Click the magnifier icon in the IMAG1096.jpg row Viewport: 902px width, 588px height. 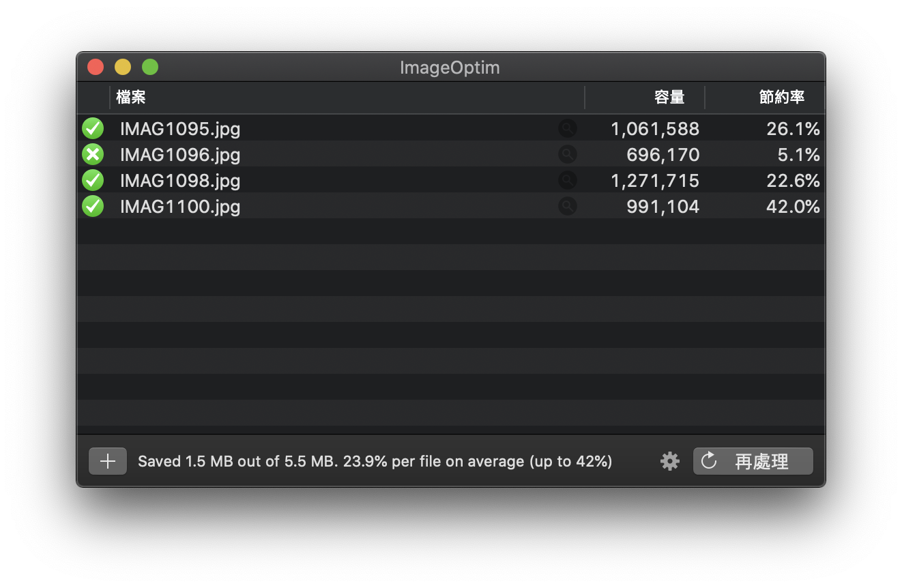pos(567,154)
